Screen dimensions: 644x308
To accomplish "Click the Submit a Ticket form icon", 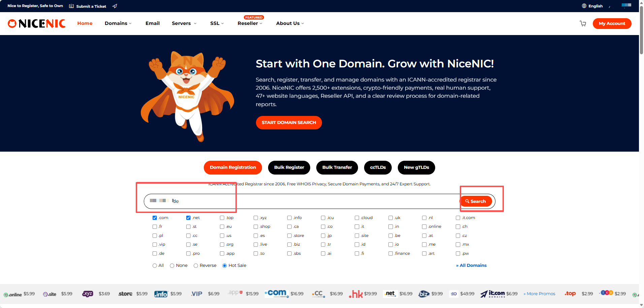I will pos(71,6).
